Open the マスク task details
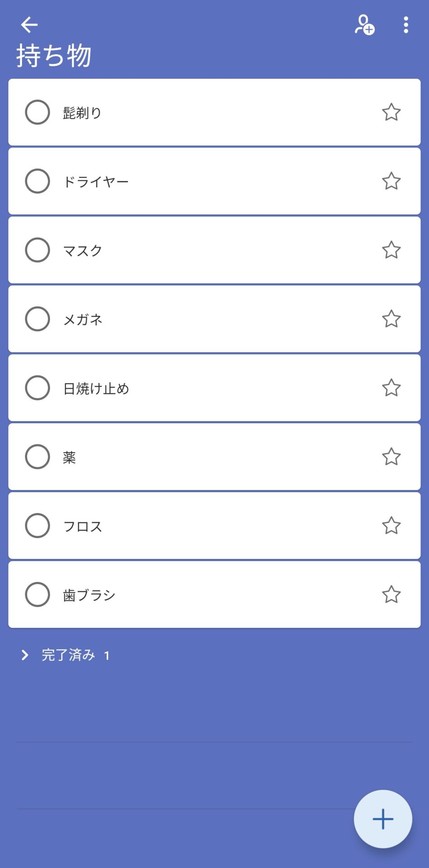The image size is (429, 868). [x=203, y=250]
